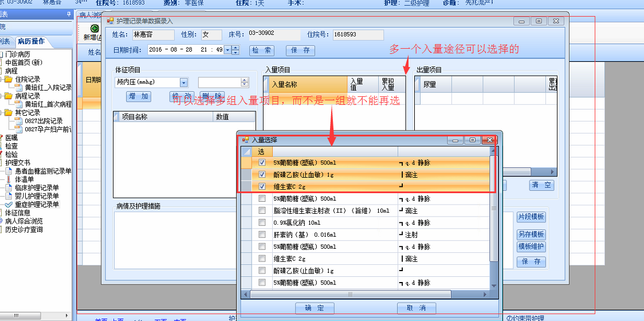Viewport: 644px width, 321px height.
Task: Open the 门诊病历 tree node
Action: 17,54
